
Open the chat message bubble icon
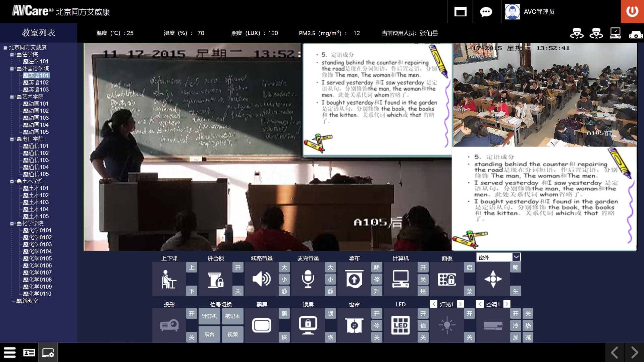tap(486, 12)
